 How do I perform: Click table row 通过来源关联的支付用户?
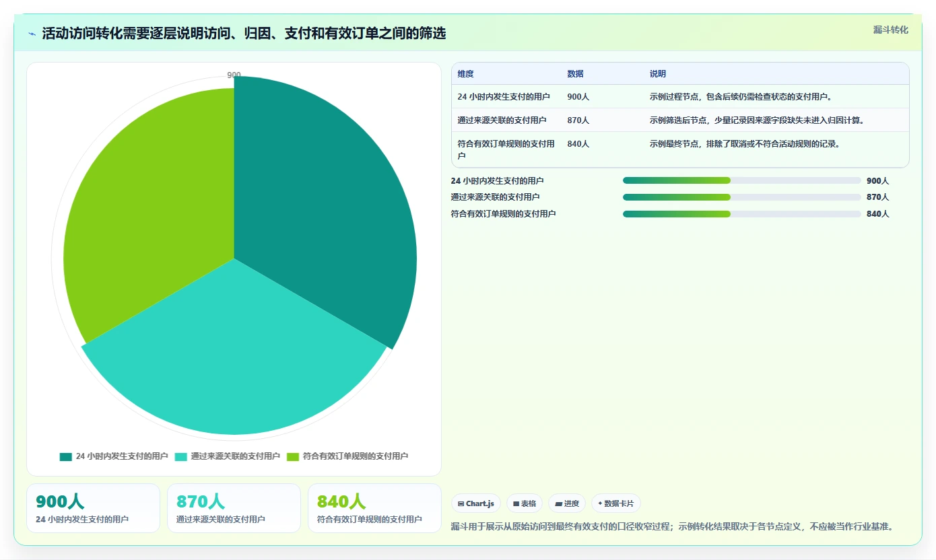(x=680, y=120)
